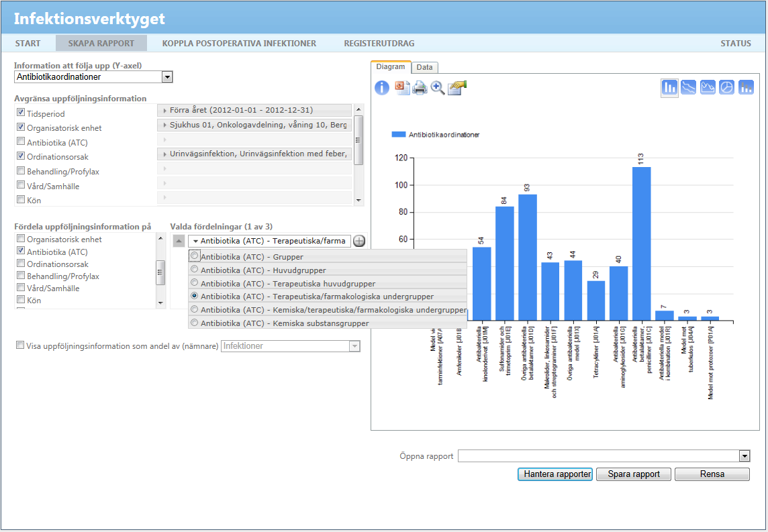Click the Amfenikoler [J01B axis label
This screenshot has height=532, width=768.
(x=459, y=352)
